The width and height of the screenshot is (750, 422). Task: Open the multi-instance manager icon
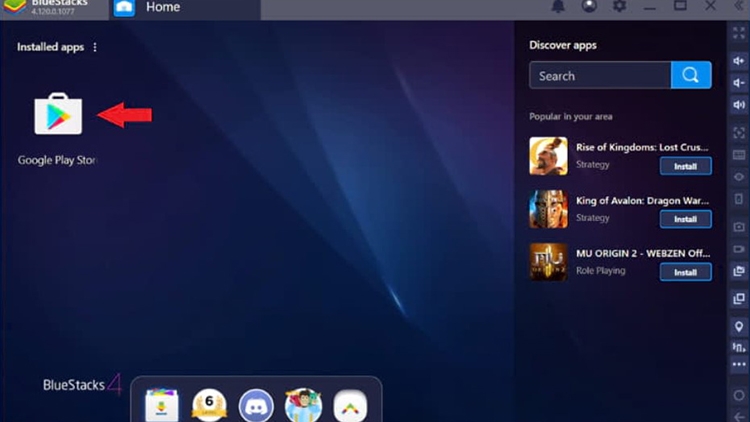[x=739, y=299]
